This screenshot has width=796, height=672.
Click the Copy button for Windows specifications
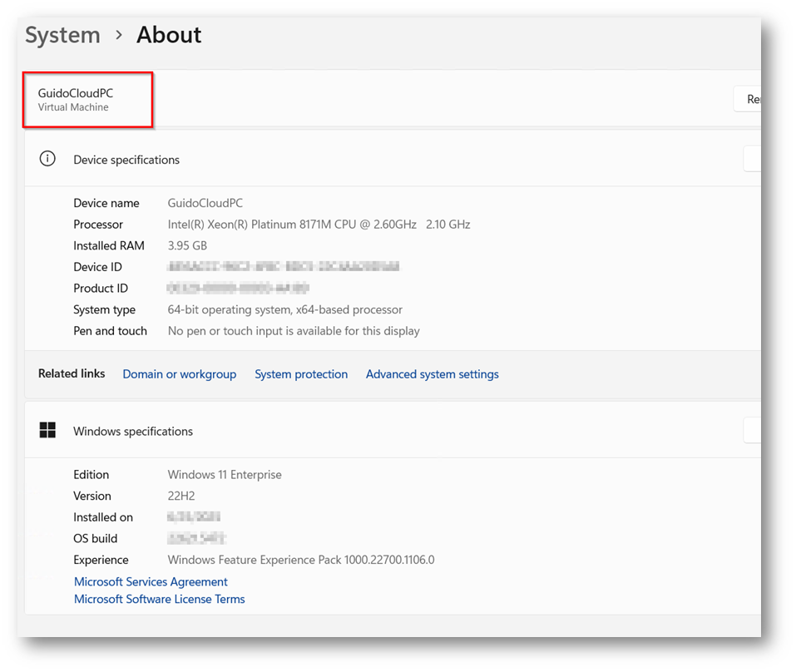pyautogui.click(x=753, y=430)
